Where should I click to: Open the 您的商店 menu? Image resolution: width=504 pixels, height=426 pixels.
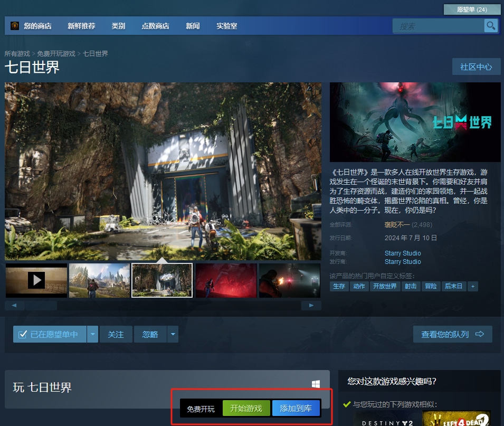pos(37,26)
